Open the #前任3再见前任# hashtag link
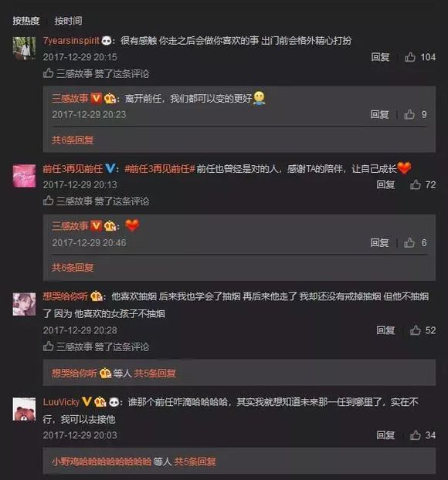Viewport: 448px width, 480px height. [159, 169]
